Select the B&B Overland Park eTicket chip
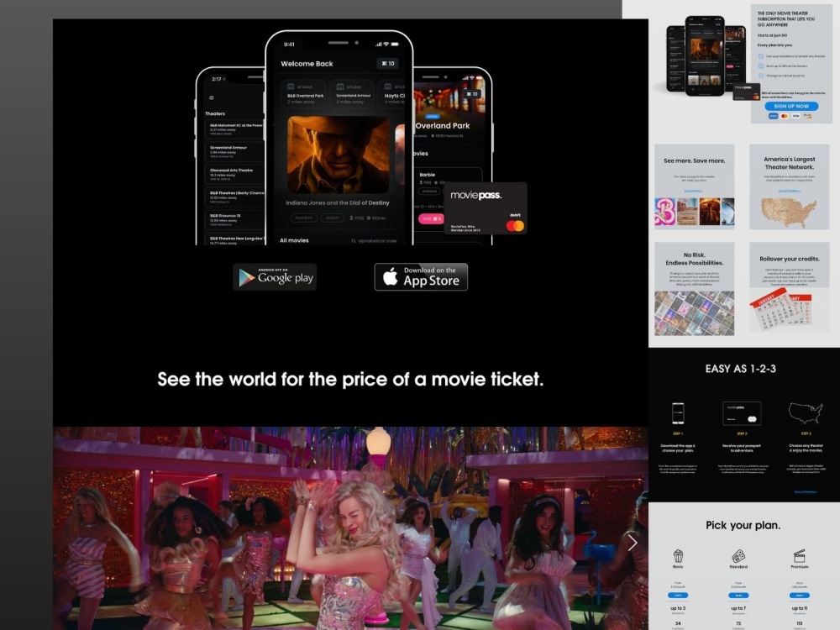Viewport: 840px width, 630px height. [x=303, y=93]
